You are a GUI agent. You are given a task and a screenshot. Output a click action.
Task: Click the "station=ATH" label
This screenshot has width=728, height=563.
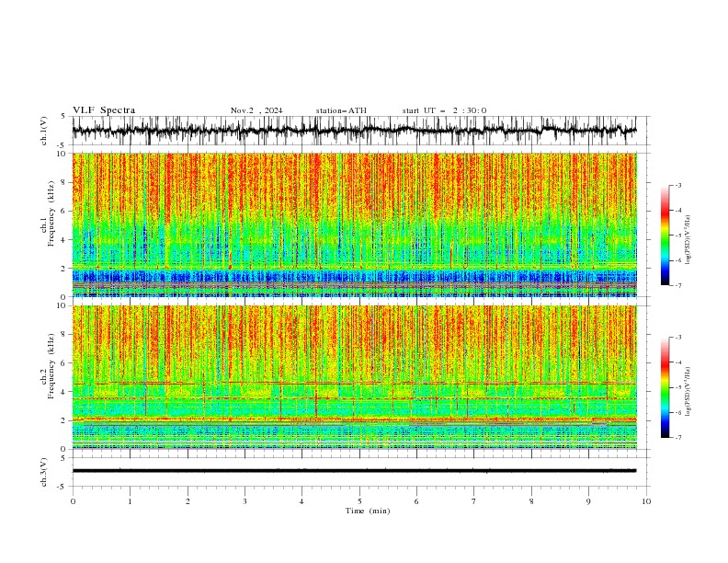[341, 110]
